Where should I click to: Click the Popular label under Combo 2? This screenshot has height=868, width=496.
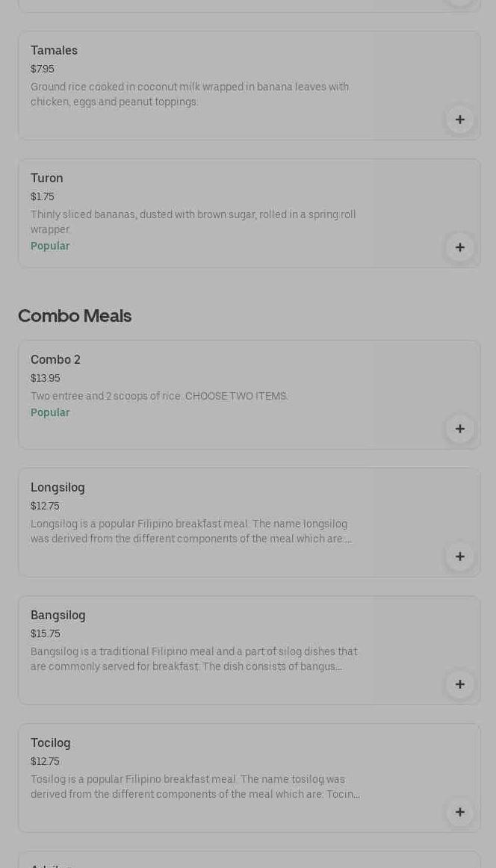(x=50, y=412)
